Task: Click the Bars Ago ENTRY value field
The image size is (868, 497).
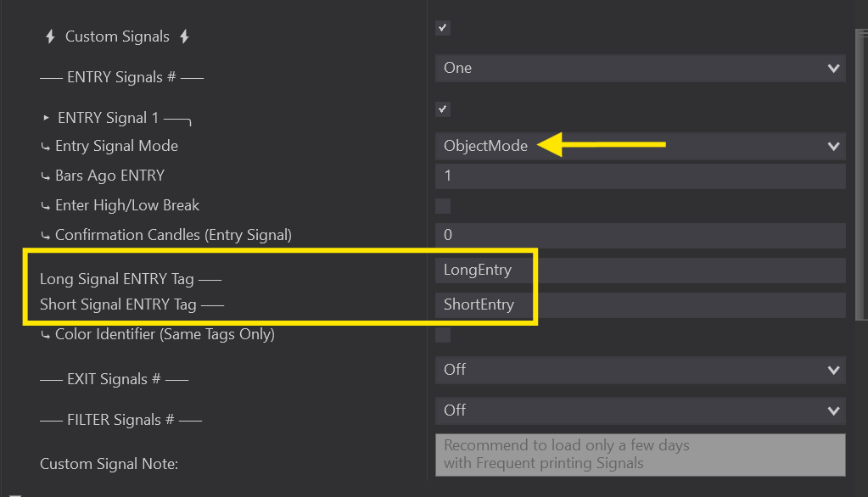Action: 640,176
